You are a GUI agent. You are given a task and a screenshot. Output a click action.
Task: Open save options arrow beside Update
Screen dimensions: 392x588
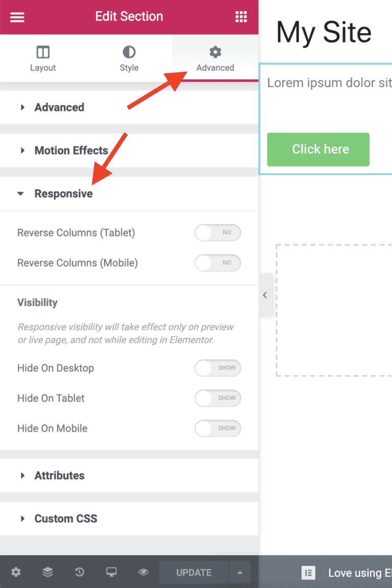(x=240, y=572)
